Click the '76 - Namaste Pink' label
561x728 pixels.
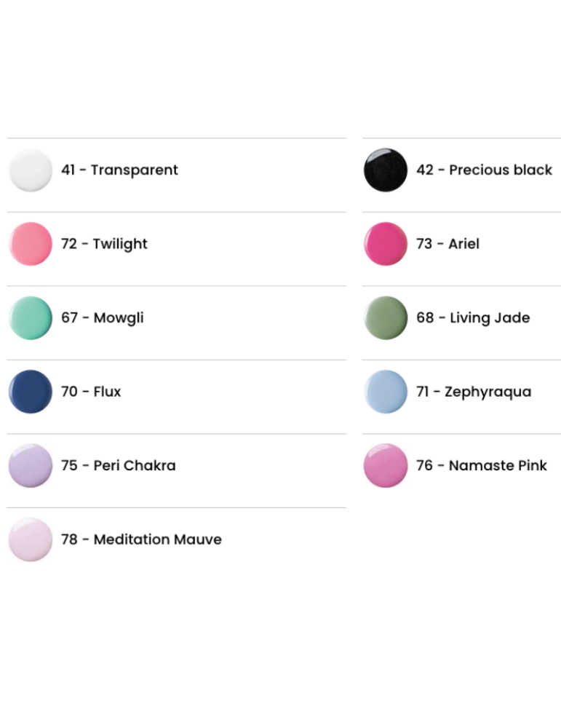click(482, 465)
